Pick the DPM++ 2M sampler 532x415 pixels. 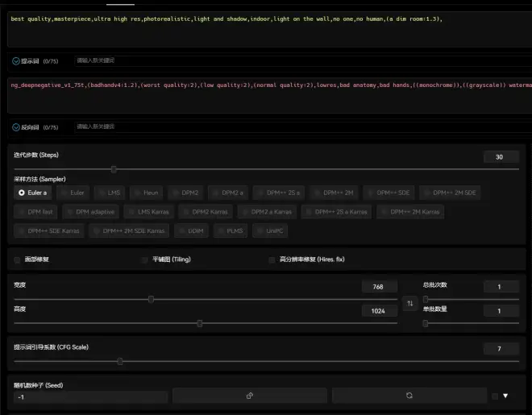[334, 193]
